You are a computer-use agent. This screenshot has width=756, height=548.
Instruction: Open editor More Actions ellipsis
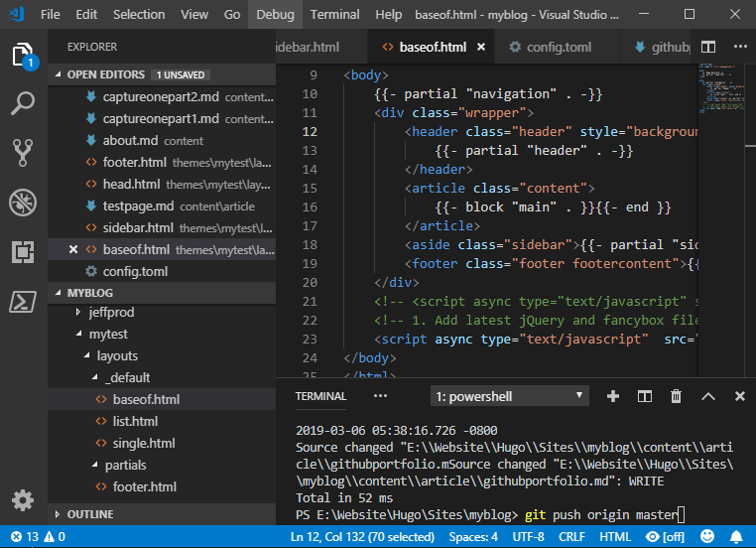click(x=740, y=47)
